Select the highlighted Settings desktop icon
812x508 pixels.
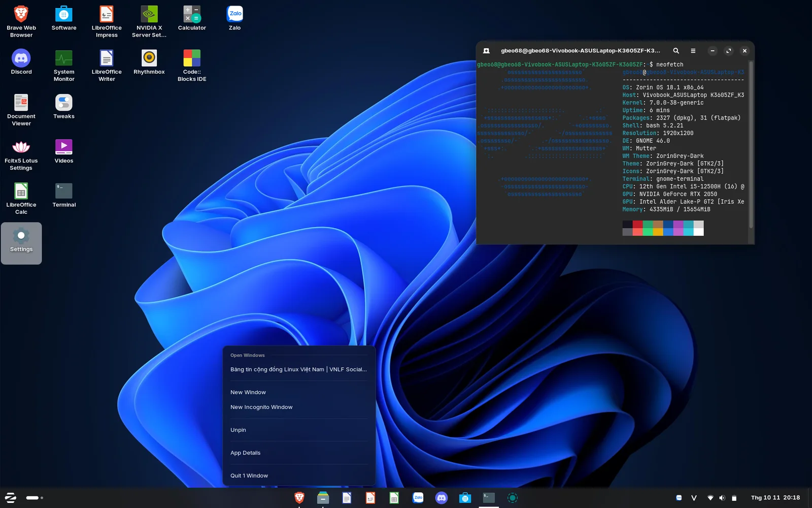click(21, 243)
